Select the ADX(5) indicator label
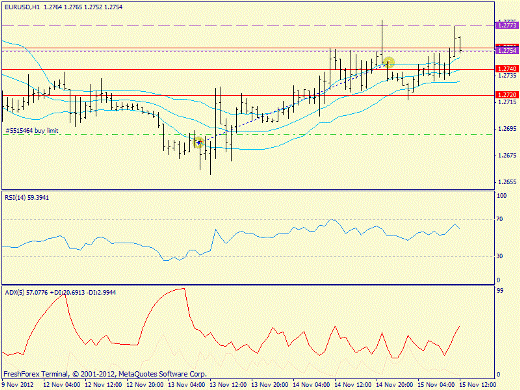This screenshot has height=390, width=520. point(60,293)
